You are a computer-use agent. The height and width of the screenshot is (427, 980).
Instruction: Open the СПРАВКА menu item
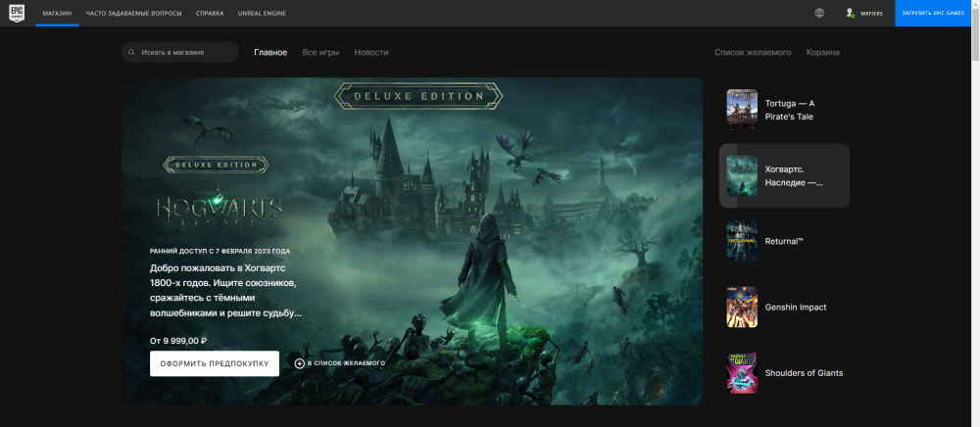click(210, 13)
